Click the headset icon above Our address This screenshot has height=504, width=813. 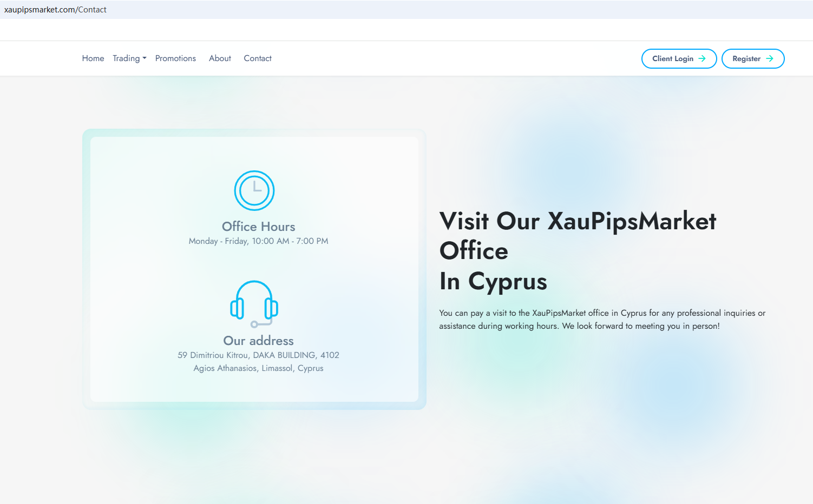[254, 303]
